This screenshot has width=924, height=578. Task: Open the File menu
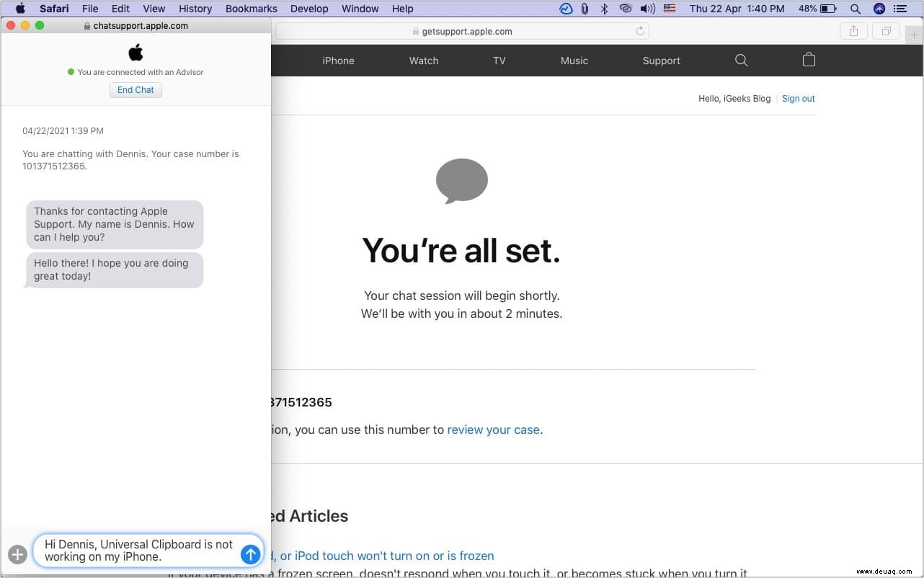90,9
